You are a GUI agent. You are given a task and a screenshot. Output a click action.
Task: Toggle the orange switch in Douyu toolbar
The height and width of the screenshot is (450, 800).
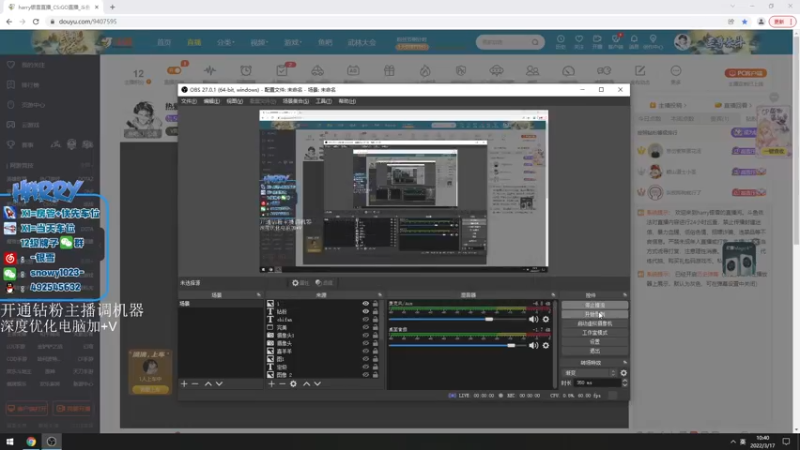click(174, 70)
